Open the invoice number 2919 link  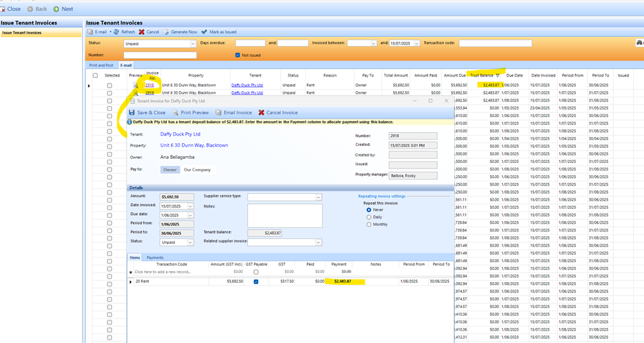[149, 93]
